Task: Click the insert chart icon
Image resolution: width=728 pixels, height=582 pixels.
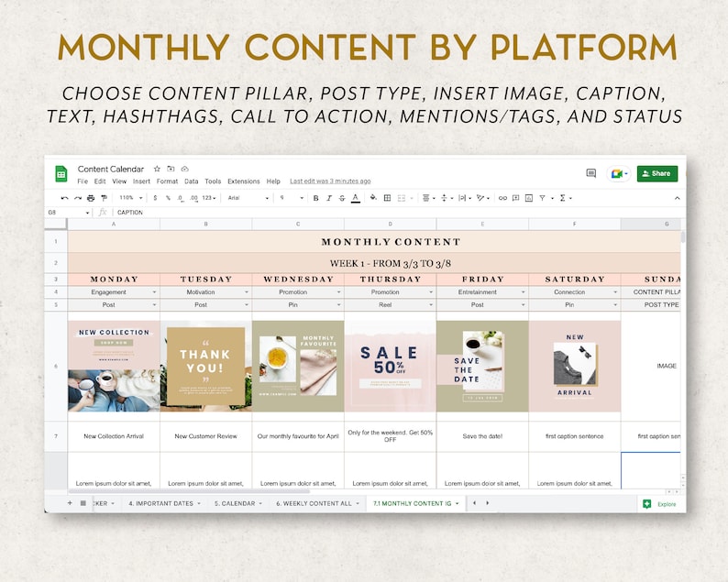Action: pos(529,198)
